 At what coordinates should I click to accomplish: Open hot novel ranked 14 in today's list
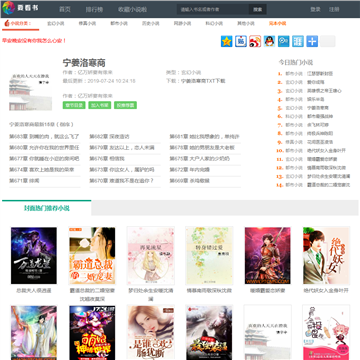(328, 185)
